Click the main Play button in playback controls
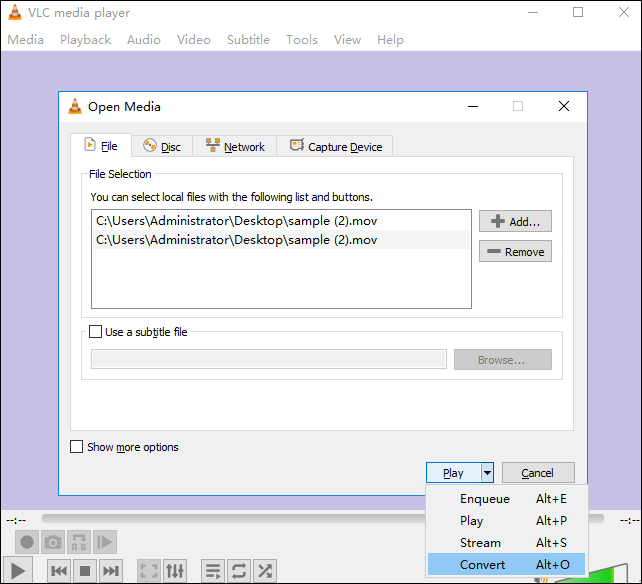Viewport: 642px width, 584px height. click(x=16, y=571)
